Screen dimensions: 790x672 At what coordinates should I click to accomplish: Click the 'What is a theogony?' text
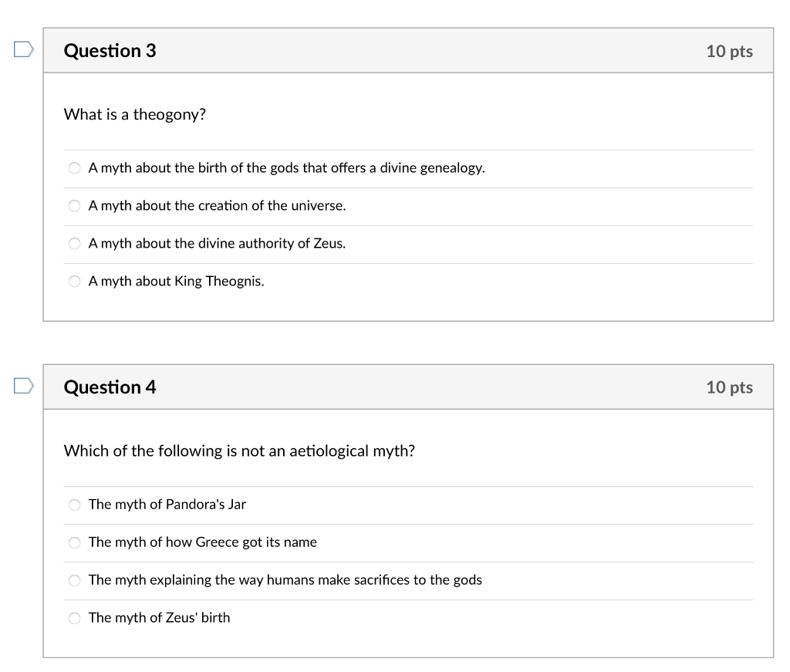(135, 115)
